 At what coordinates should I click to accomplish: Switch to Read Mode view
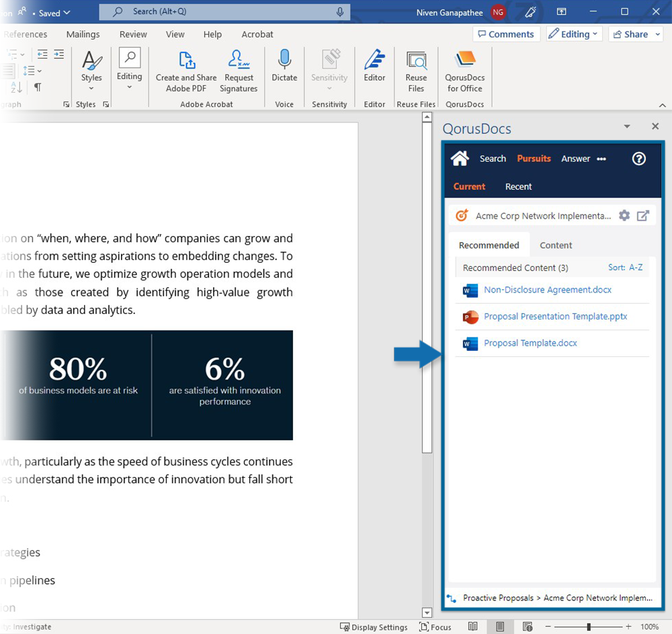[x=472, y=627]
